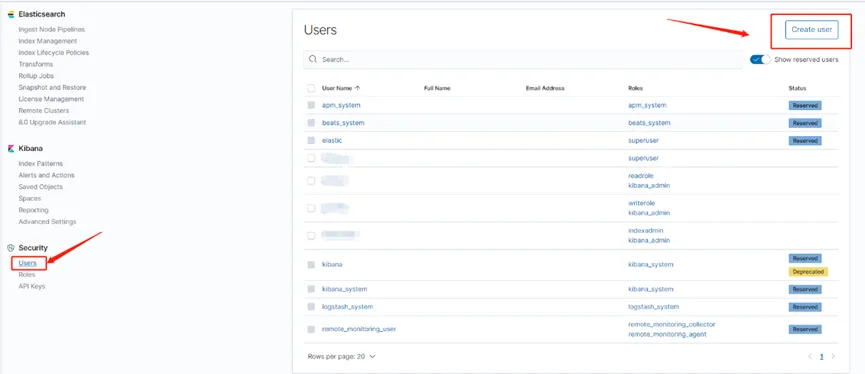Click the Email Address column header
Screen dimensions: 865x374
click(545, 88)
